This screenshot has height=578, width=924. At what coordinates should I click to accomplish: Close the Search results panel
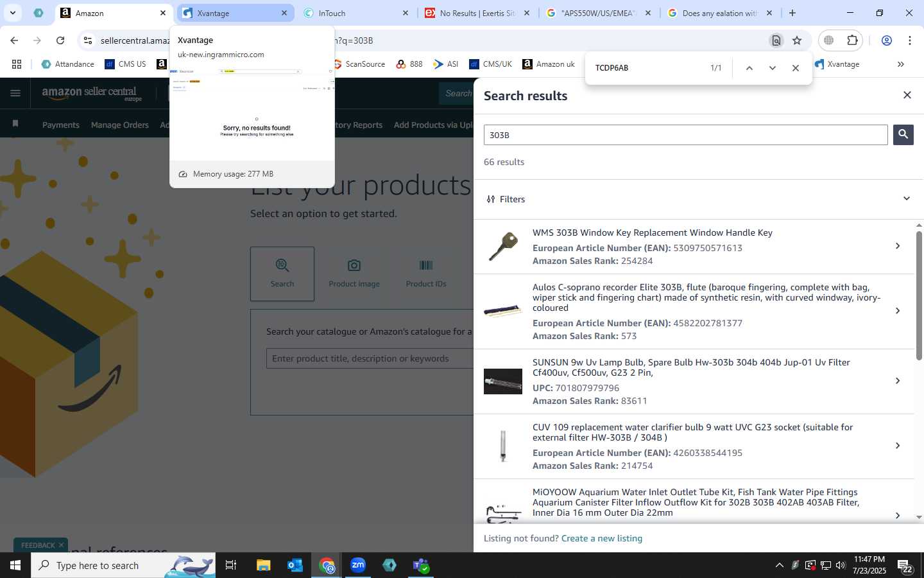tap(907, 95)
